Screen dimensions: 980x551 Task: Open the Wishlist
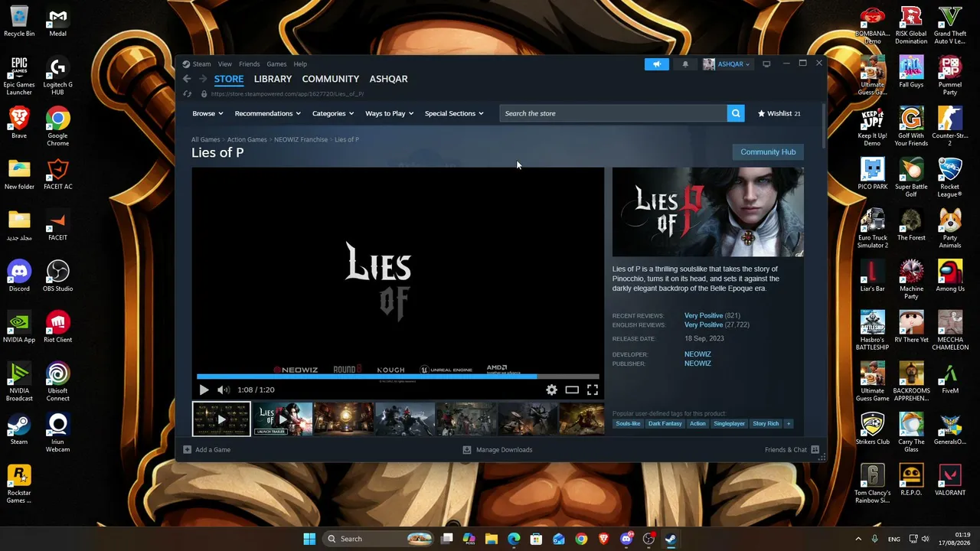[779, 113]
